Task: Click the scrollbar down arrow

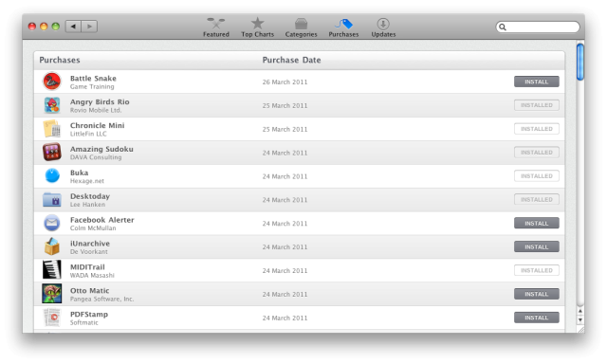Action: coord(579,319)
